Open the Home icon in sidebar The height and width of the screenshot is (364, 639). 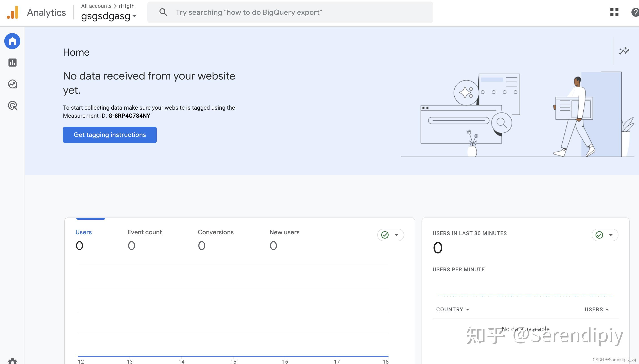12,41
